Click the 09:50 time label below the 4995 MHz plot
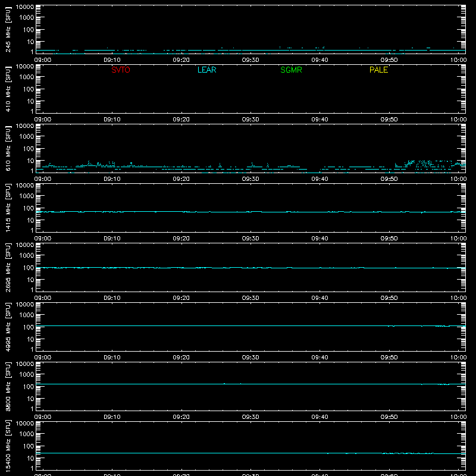The height and width of the screenshot is (476, 476). click(x=389, y=358)
